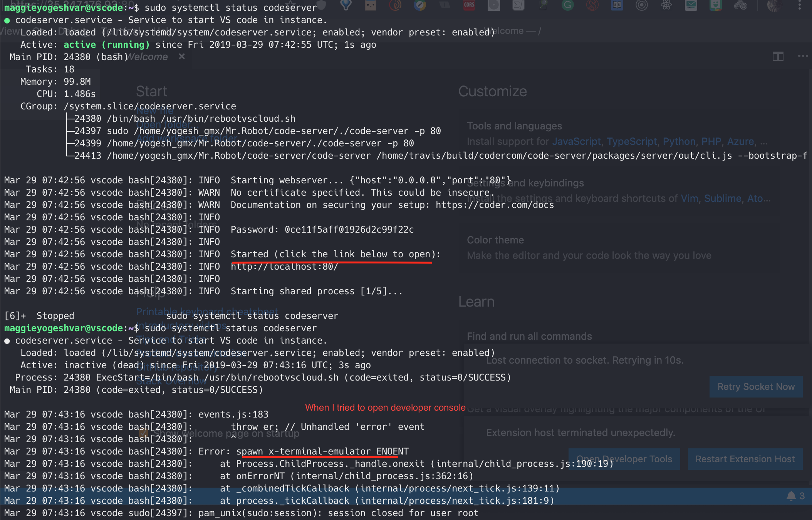Open the green Grammarly extension icon
The width and height of the screenshot is (812, 520).
567,5
